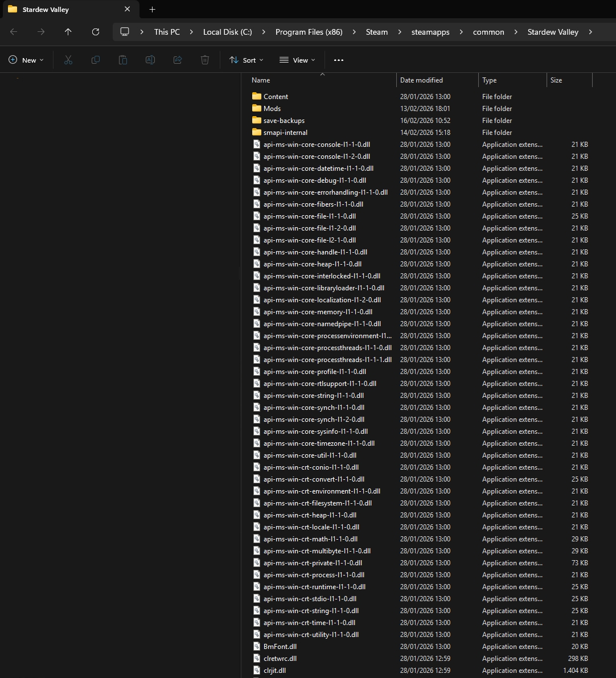616x678 pixels.
Task: Sort files by Date modified column
Action: pos(421,80)
